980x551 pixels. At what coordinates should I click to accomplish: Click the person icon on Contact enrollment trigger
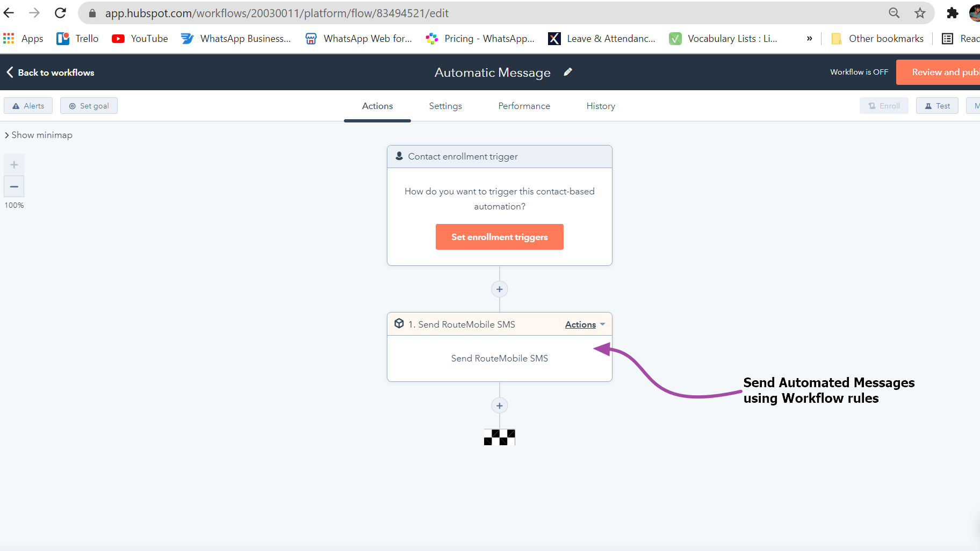coord(399,156)
